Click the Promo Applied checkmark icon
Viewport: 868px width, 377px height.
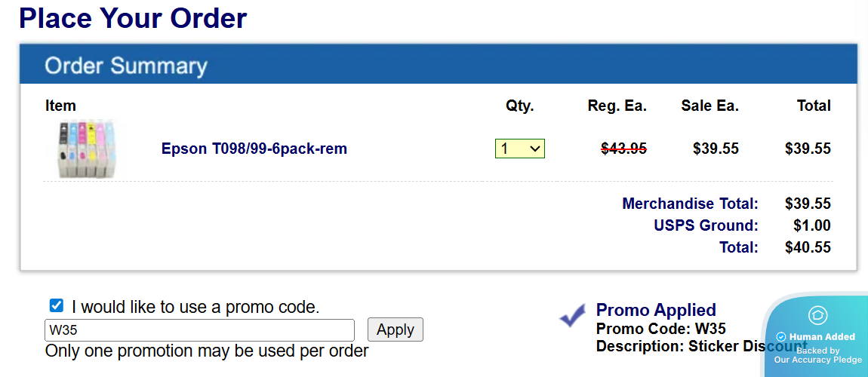coord(572,316)
